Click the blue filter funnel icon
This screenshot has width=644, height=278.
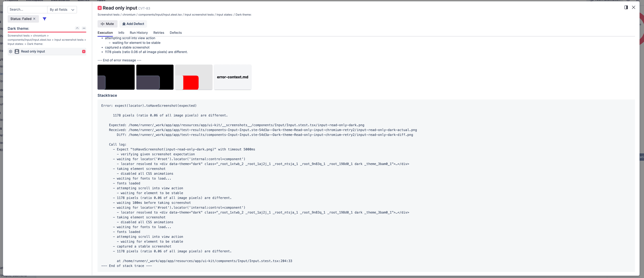click(44, 19)
